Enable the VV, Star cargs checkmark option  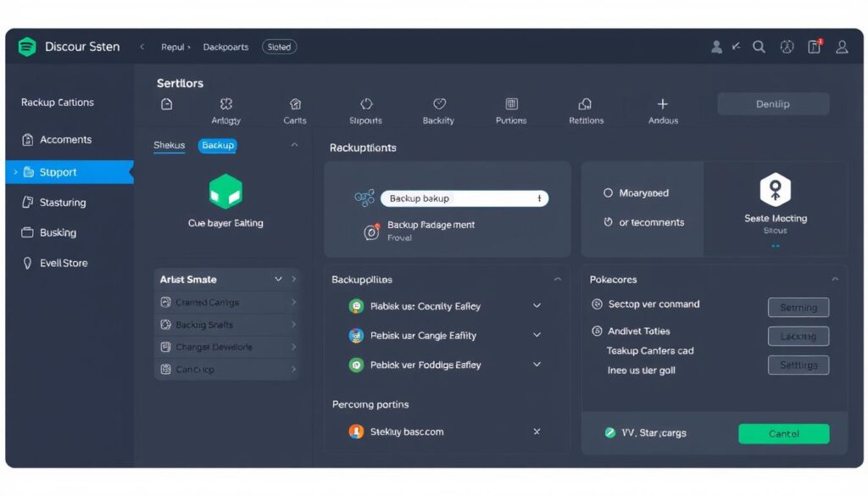[609, 432]
